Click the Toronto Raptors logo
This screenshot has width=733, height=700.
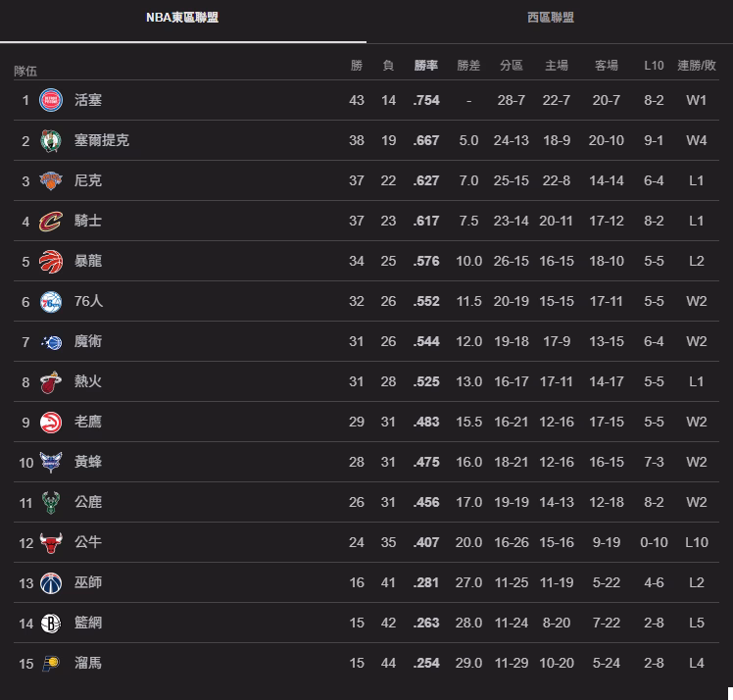click(x=51, y=261)
